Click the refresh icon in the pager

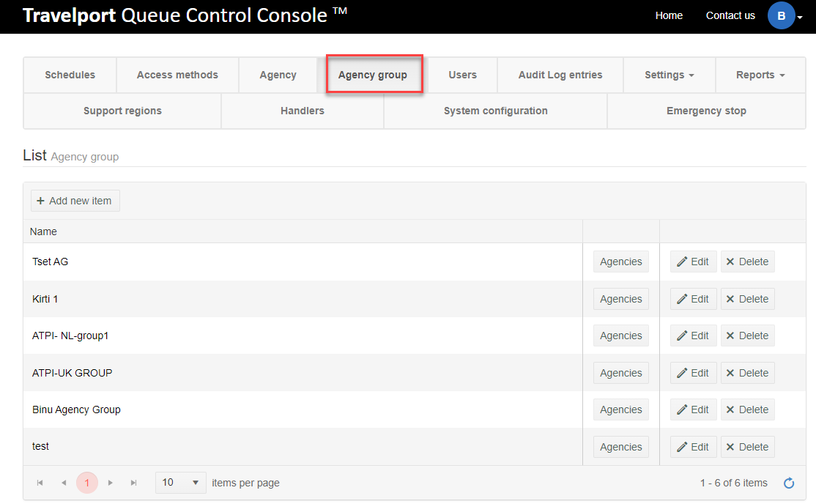tap(789, 483)
